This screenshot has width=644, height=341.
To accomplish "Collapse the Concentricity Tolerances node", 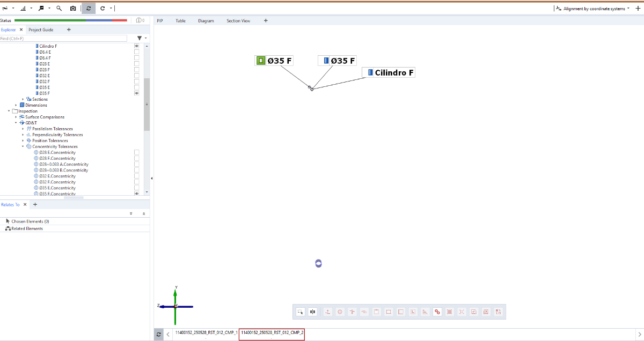I will point(23,146).
